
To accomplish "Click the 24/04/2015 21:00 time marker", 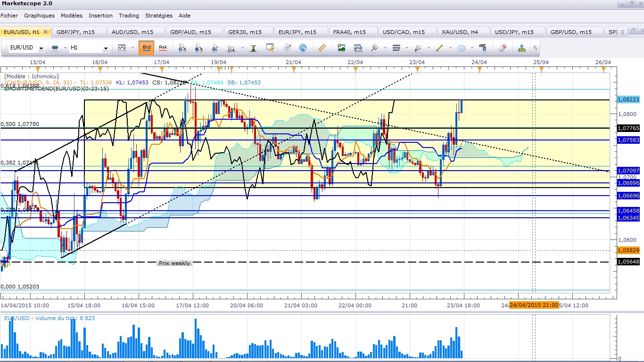I will pyautogui.click(x=534, y=305).
